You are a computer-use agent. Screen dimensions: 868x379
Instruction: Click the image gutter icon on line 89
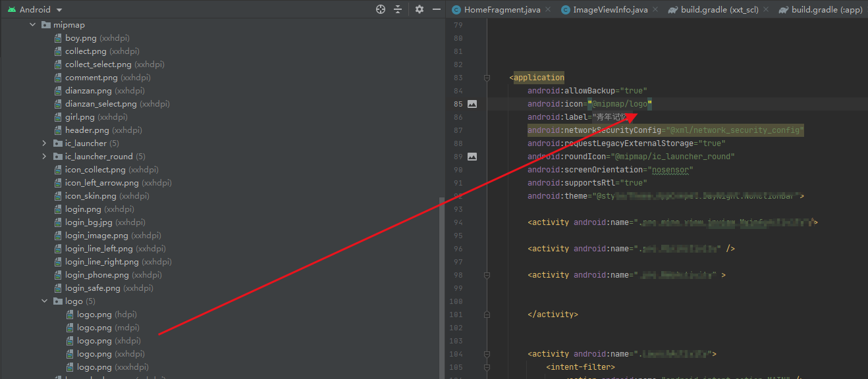472,157
